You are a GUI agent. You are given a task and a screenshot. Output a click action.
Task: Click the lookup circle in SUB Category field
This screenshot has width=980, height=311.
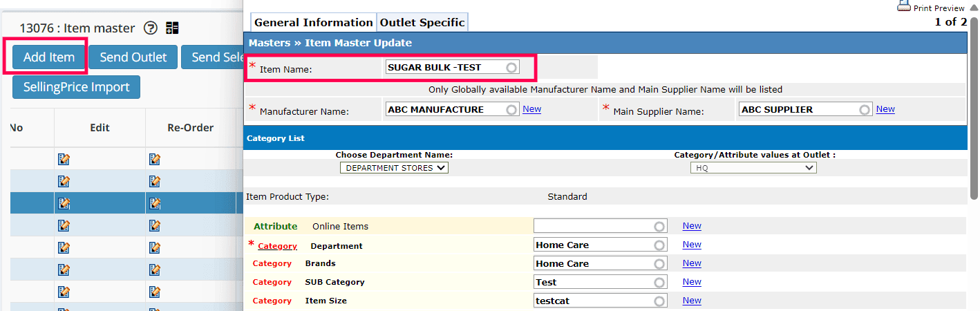click(659, 282)
